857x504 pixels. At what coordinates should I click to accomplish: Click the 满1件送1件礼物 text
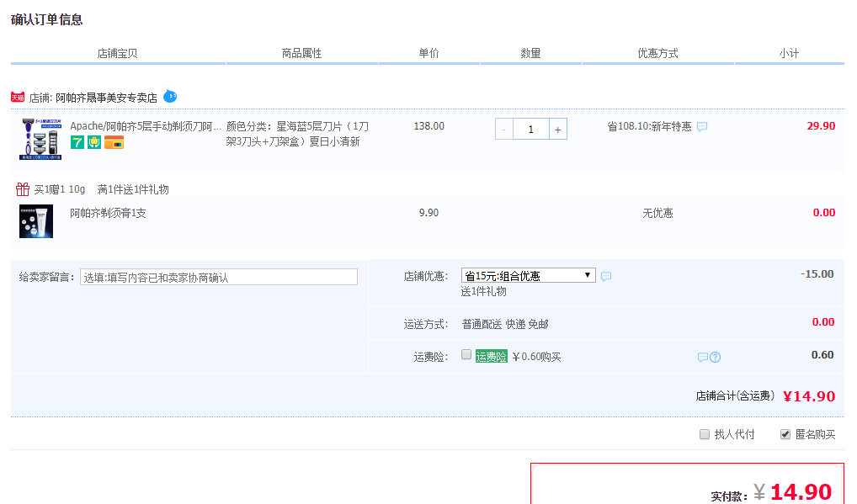pos(133,189)
